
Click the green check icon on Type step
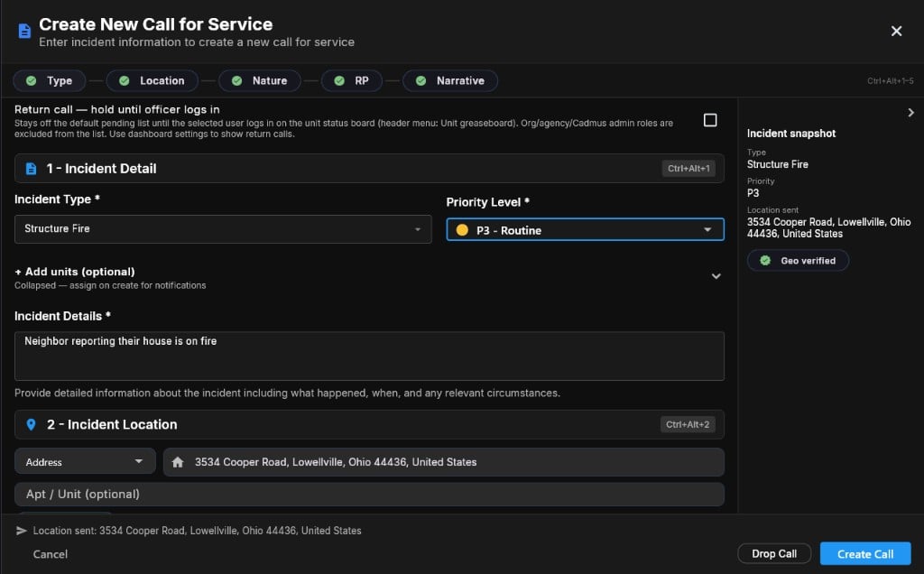32,80
